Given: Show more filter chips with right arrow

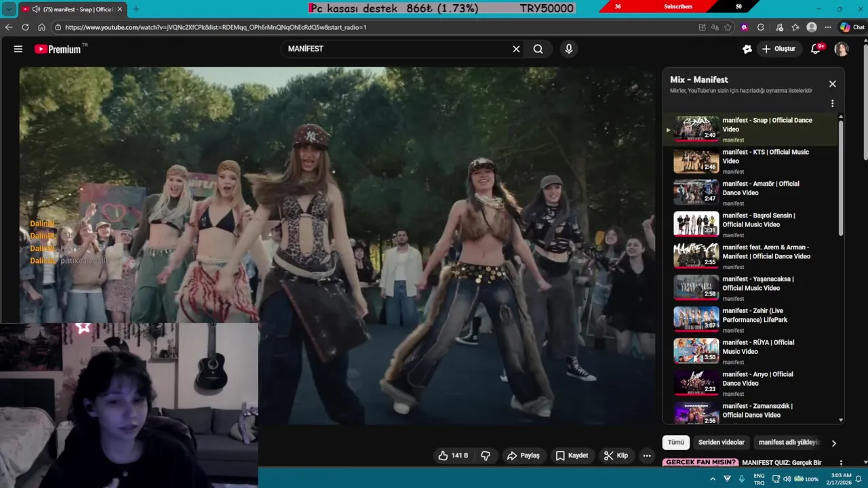Looking at the screenshot, I should (x=833, y=443).
